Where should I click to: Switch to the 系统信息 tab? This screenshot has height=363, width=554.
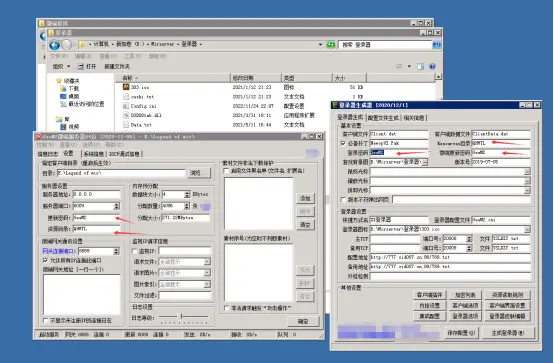tap(94, 154)
